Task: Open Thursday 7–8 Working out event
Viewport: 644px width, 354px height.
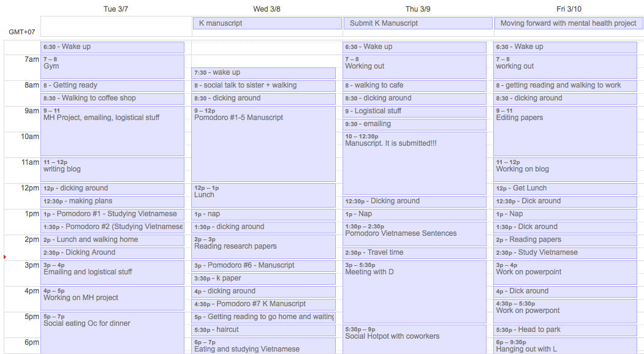Action: [414, 67]
